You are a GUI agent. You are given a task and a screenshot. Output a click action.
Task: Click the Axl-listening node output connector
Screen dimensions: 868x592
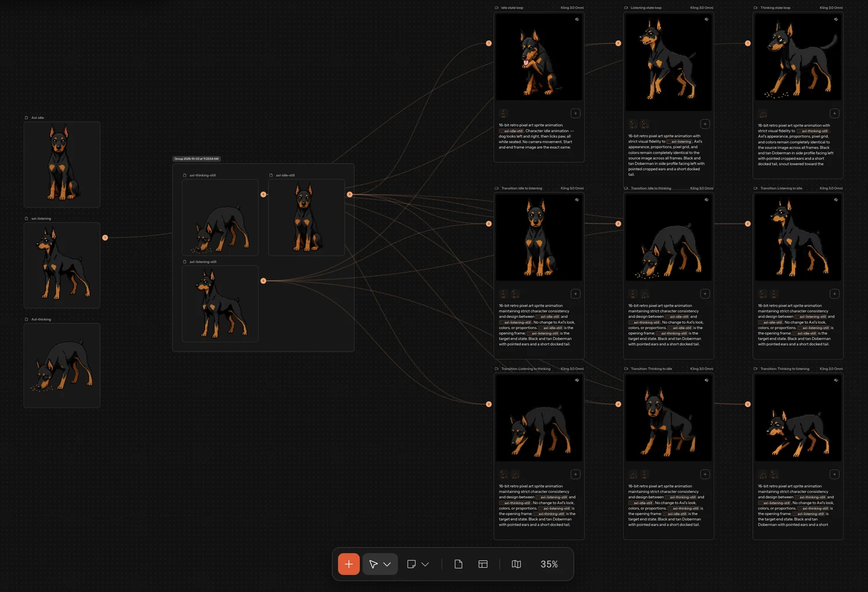(x=105, y=238)
